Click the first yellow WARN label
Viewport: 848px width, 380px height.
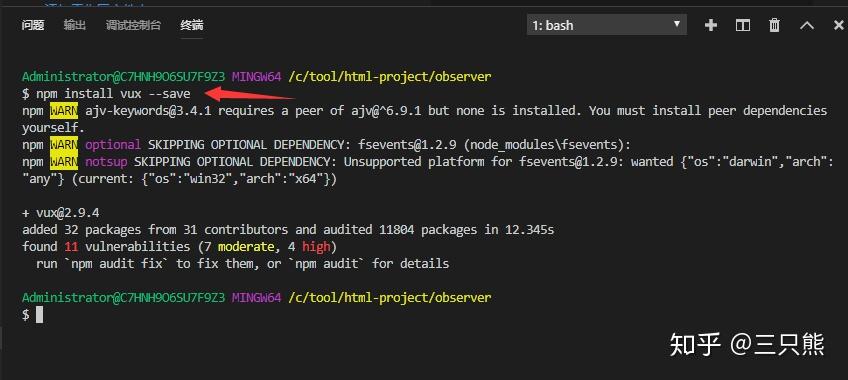pos(64,111)
